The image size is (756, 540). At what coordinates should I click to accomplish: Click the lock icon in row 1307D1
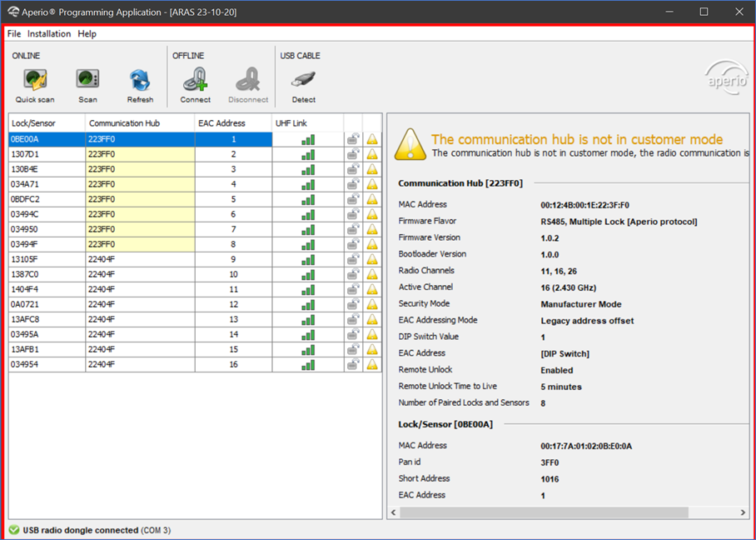pyautogui.click(x=353, y=154)
